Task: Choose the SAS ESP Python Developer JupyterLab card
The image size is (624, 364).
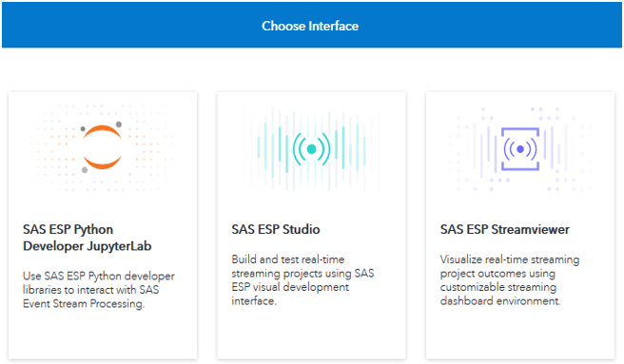Action: click(103, 225)
